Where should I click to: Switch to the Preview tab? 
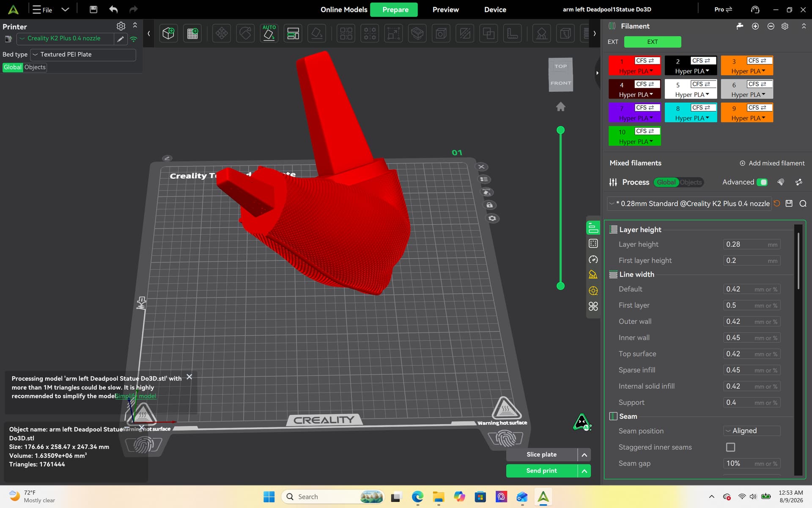(445, 9)
